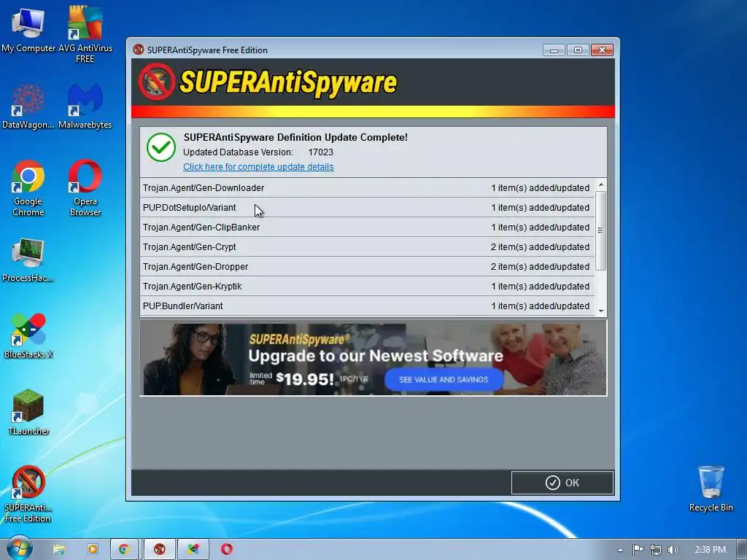
Task: Select the Trojan.Agent/Gen-ClipBanker row
Action: (x=368, y=227)
